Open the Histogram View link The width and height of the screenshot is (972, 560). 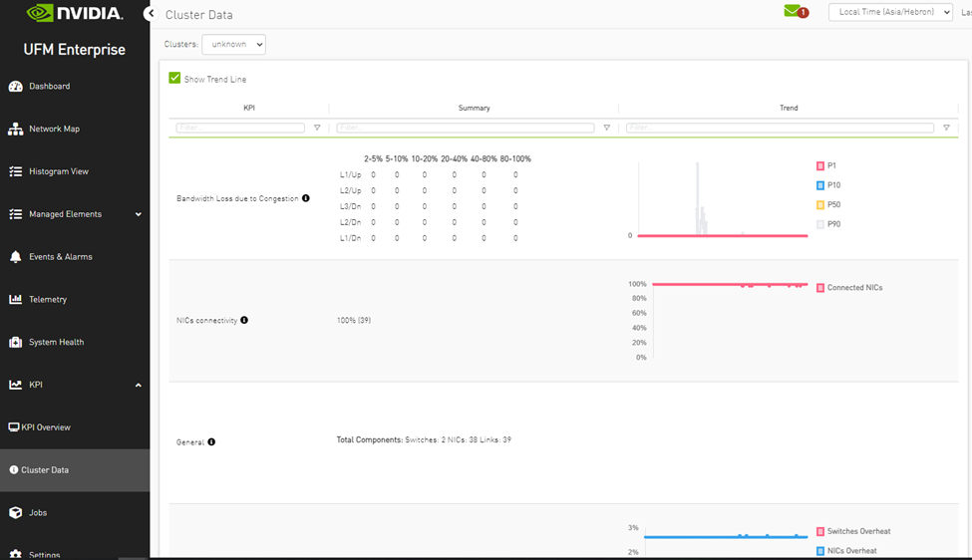[58, 171]
